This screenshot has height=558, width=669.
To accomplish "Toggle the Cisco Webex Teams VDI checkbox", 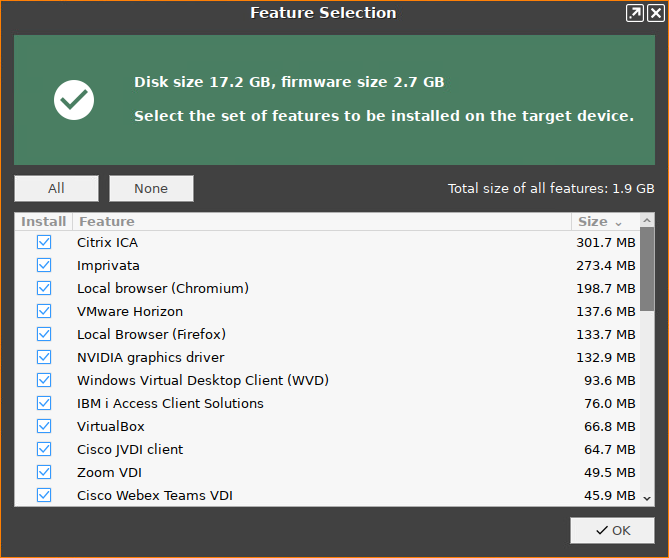I will (x=44, y=495).
